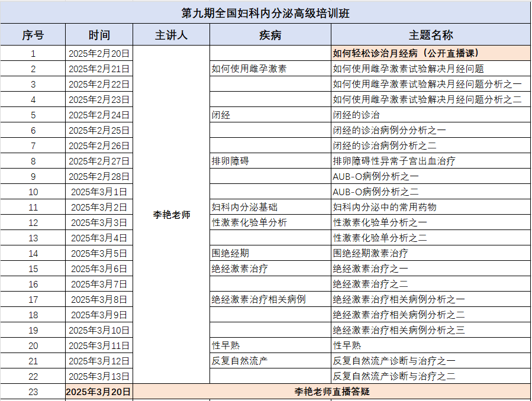Select the cell AUB-O病例分析之二
This screenshot has width=532, height=401.
coord(431,192)
